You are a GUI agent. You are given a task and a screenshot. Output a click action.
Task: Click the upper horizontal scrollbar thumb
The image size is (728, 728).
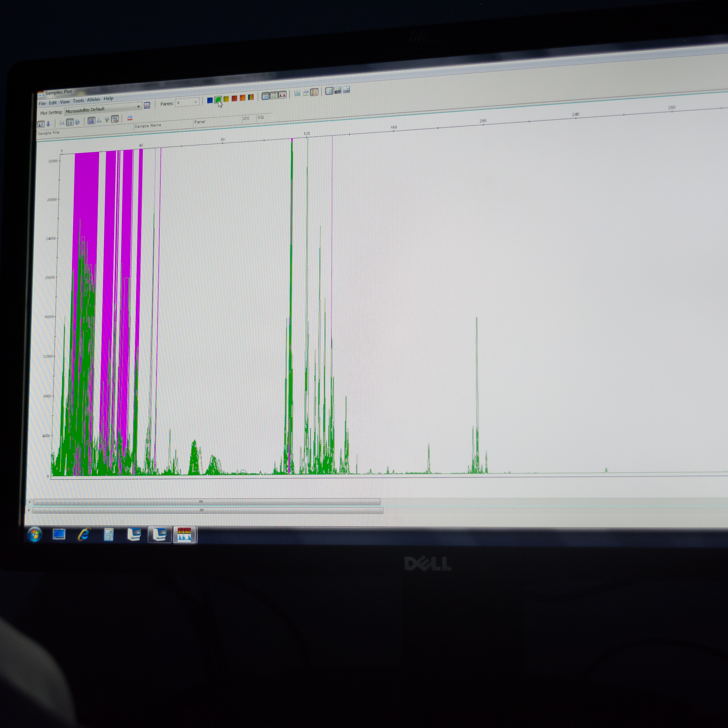point(207,502)
